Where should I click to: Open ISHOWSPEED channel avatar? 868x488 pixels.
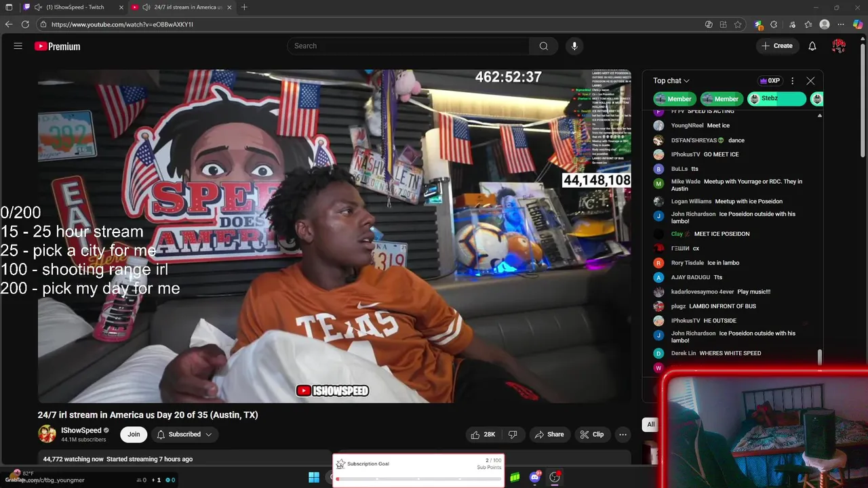coord(47,434)
